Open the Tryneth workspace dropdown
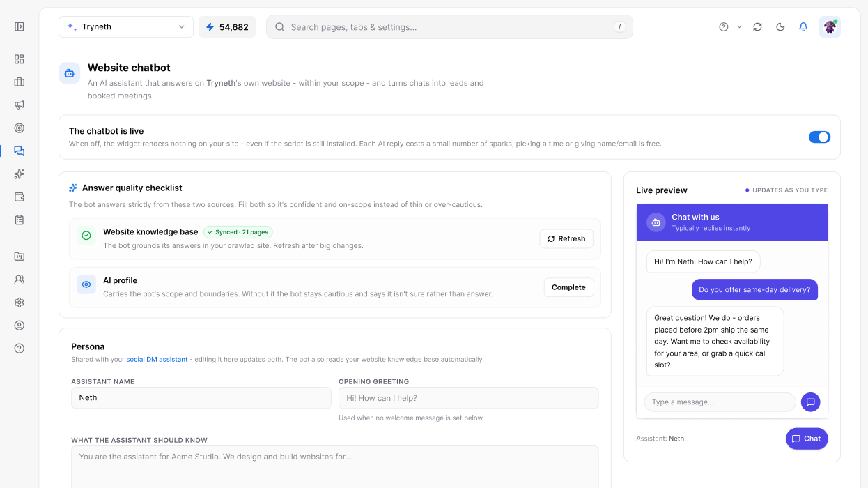Image resolution: width=868 pixels, height=488 pixels. [126, 27]
